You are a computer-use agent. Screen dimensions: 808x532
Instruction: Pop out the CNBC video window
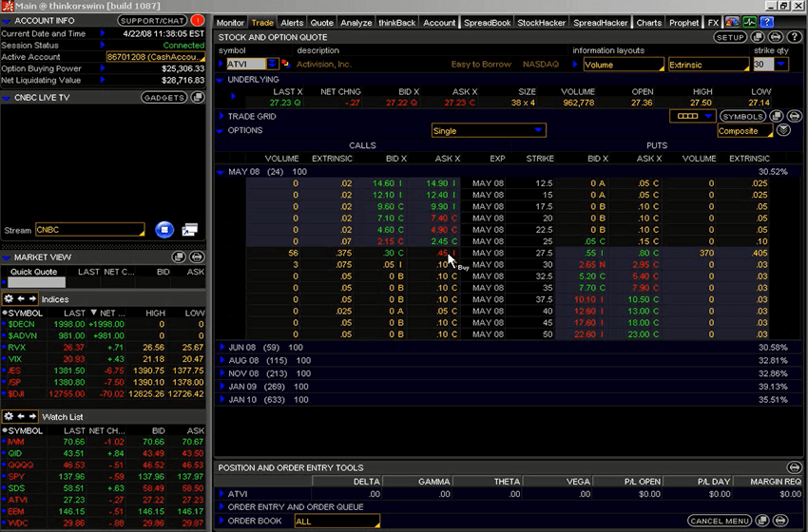(x=189, y=230)
